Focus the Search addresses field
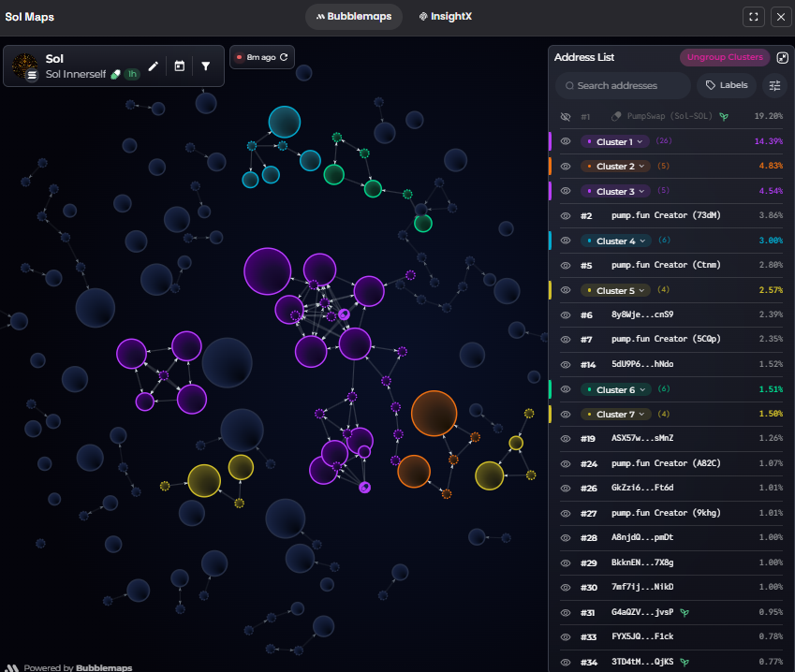795x672 pixels. click(x=623, y=86)
